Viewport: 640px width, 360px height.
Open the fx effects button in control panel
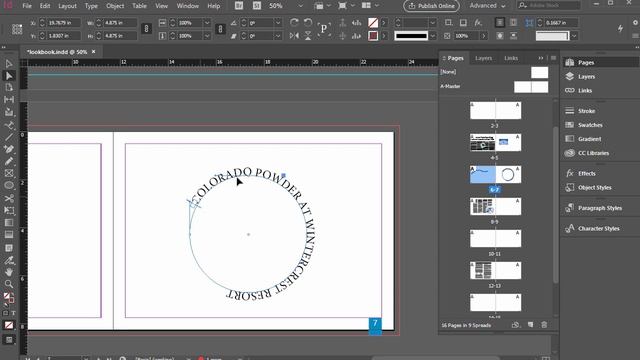pos(478,23)
